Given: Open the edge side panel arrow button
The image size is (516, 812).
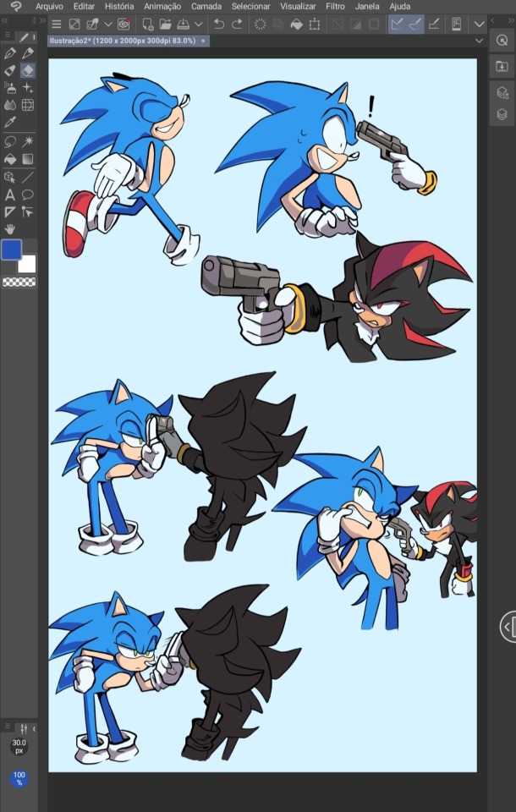Looking at the screenshot, I should click(508, 627).
